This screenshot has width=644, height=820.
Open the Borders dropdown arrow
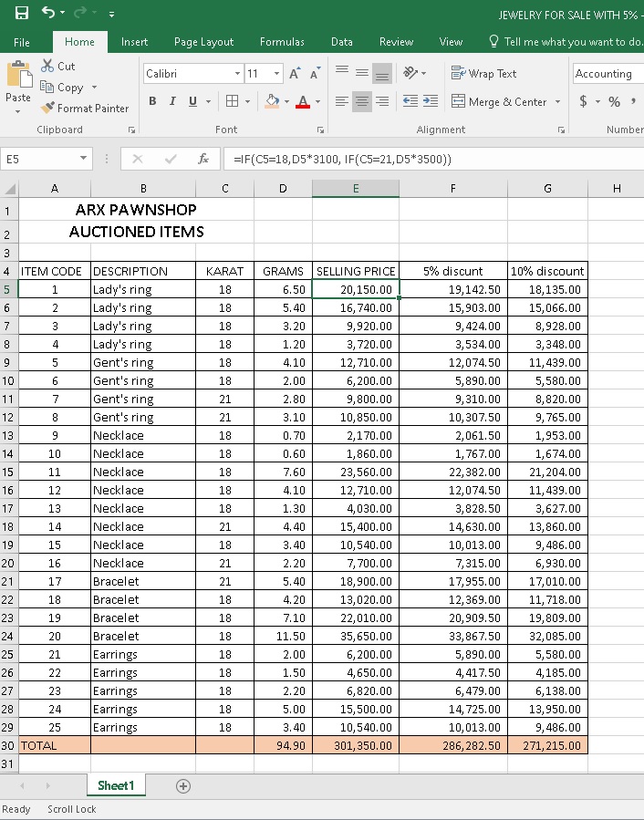247,101
